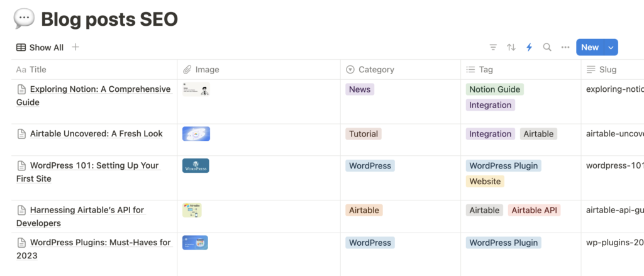
Task: Click the speech bubble page icon
Action: tap(25, 18)
